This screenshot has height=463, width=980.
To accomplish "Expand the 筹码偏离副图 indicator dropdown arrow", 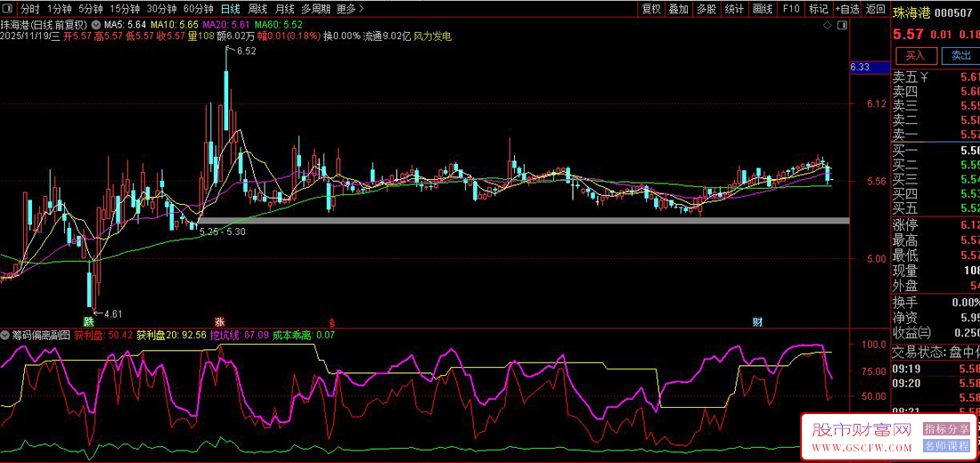I will coord(6,336).
